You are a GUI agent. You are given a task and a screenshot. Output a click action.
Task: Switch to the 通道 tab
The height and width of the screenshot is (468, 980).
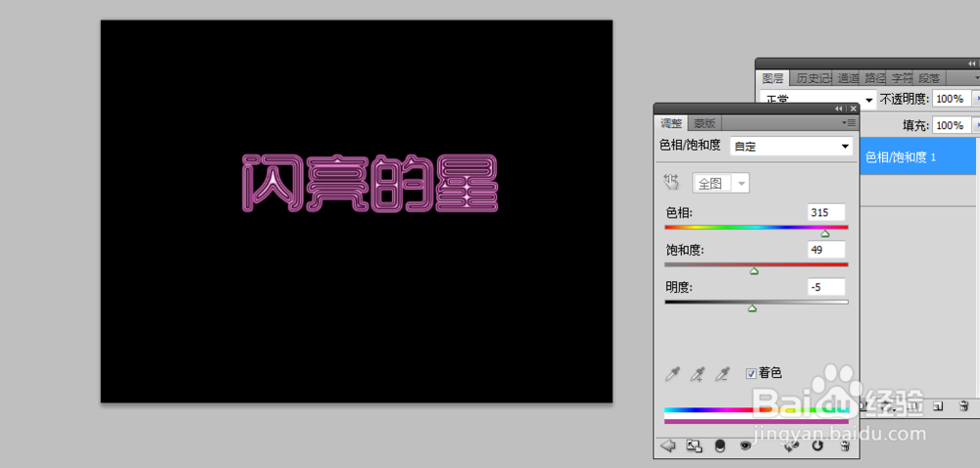(x=849, y=78)
